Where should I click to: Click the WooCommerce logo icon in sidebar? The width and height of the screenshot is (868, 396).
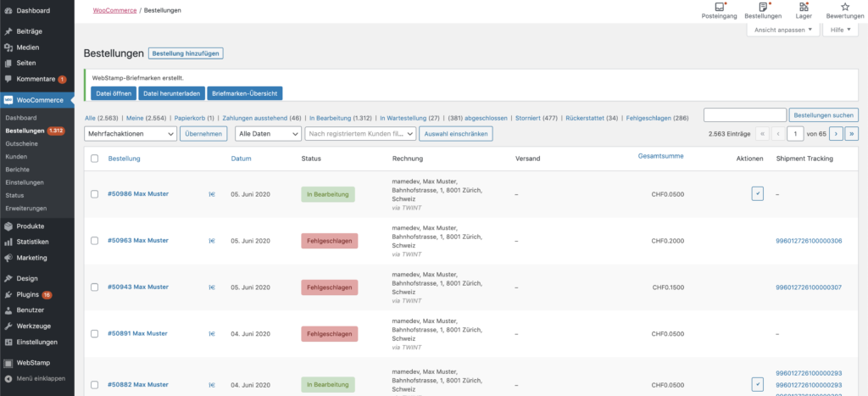[8, 100]
